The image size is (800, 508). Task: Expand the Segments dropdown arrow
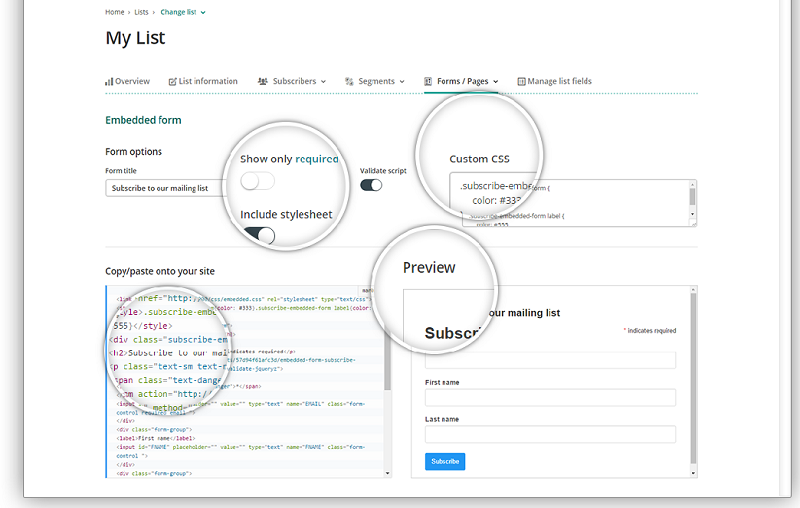402,82
